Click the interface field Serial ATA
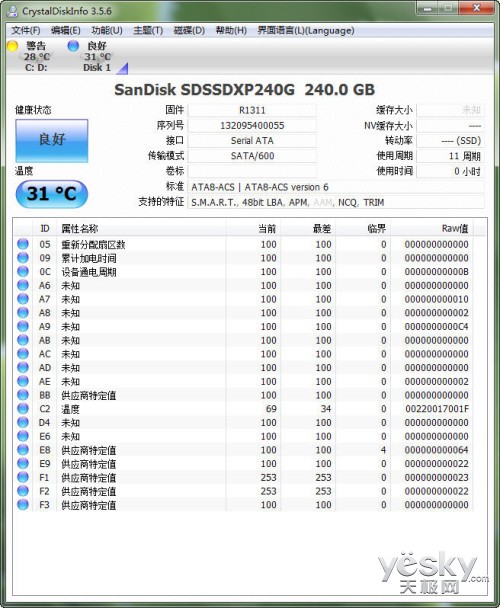The width and height of the screenshot is (500, 608). click(x=252, y=141)
